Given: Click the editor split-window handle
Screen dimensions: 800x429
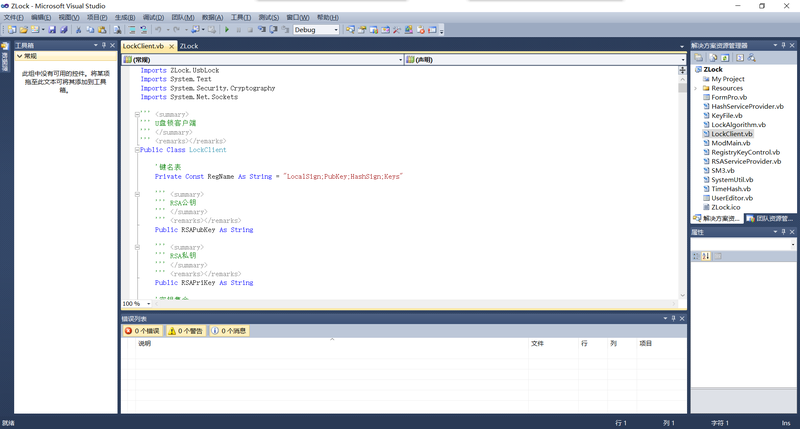Looking at the screenshot, I should coord(682,70).
